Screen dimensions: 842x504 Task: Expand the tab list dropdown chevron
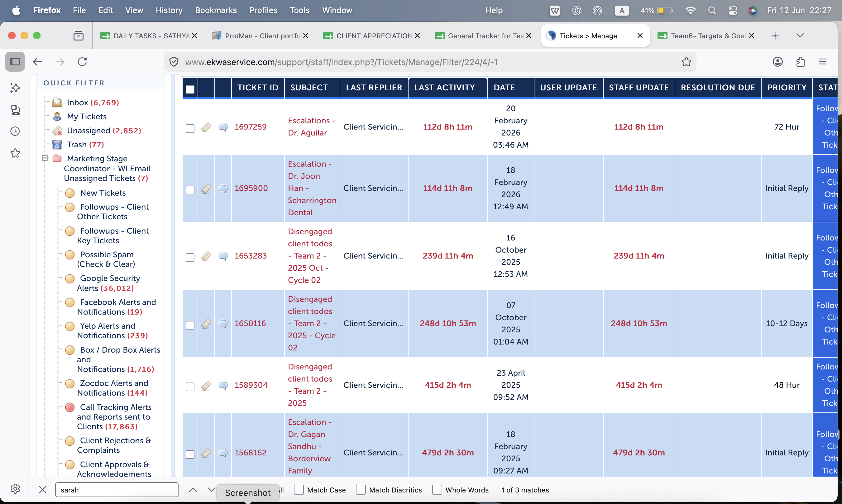click(x=800, y=35)
